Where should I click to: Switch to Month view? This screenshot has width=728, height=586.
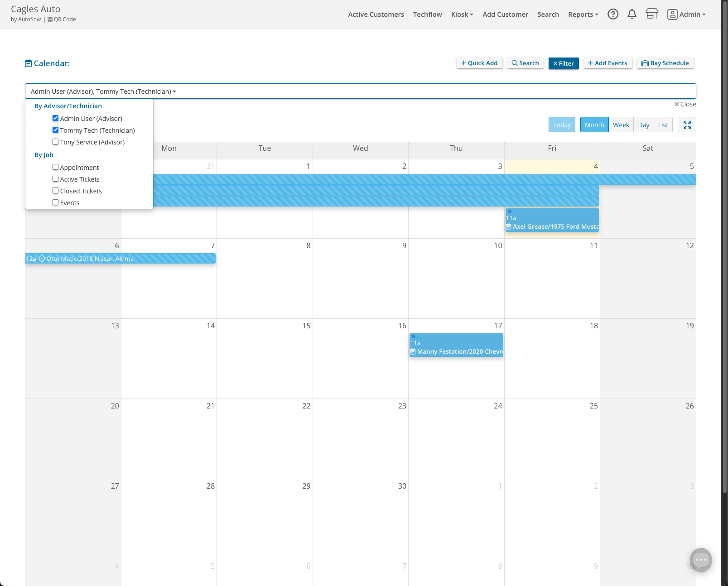(x=594, y=125)
